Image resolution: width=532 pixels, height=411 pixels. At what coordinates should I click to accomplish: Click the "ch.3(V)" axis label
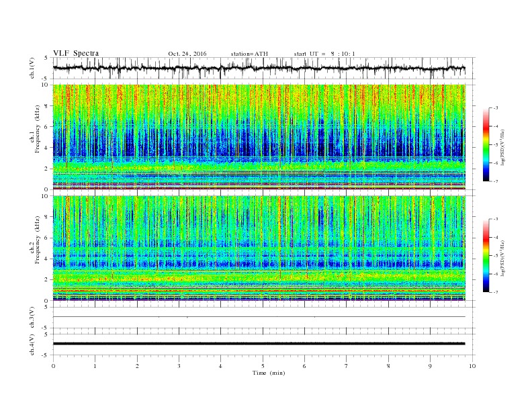pos(32,318)
